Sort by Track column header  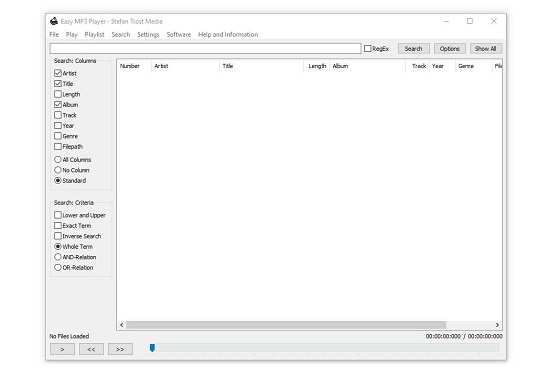coord(417,66)
